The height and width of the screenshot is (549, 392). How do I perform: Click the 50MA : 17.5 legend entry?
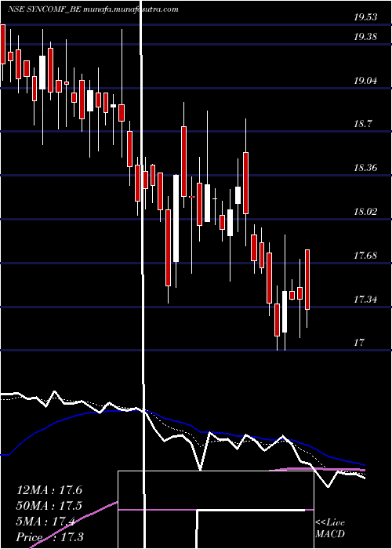[49, 506]
